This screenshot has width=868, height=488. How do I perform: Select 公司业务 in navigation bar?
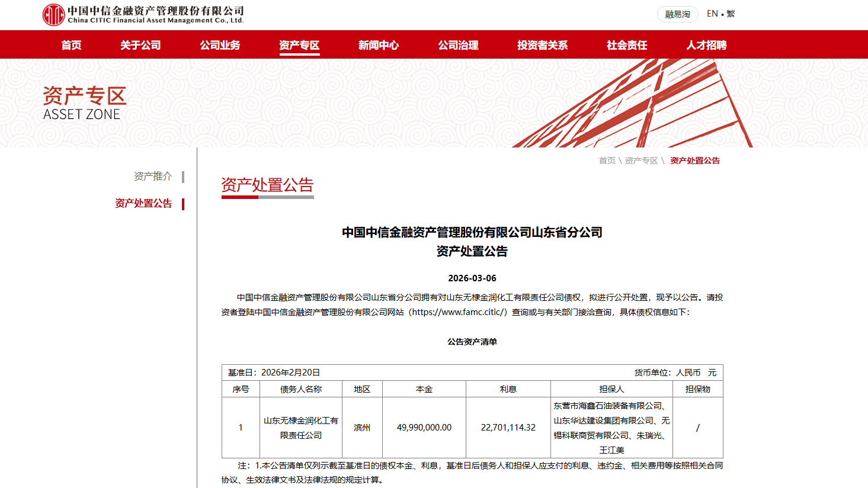220,45
